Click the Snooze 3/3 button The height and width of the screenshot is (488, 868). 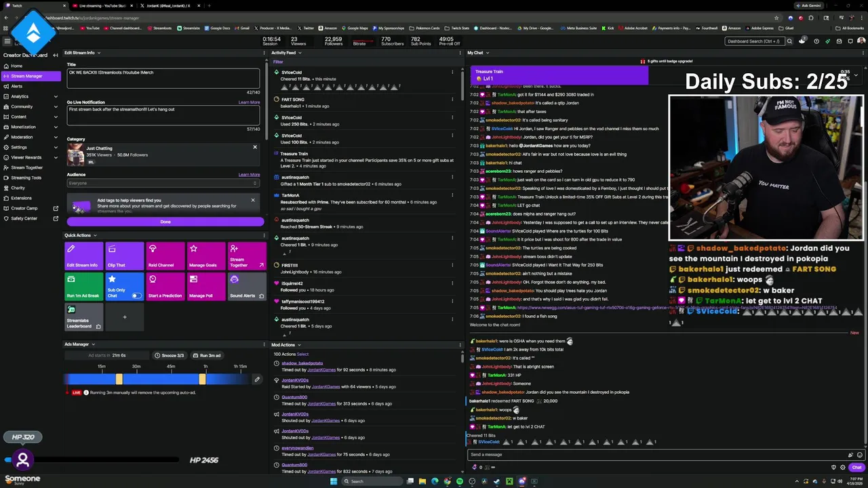(170, 355)
